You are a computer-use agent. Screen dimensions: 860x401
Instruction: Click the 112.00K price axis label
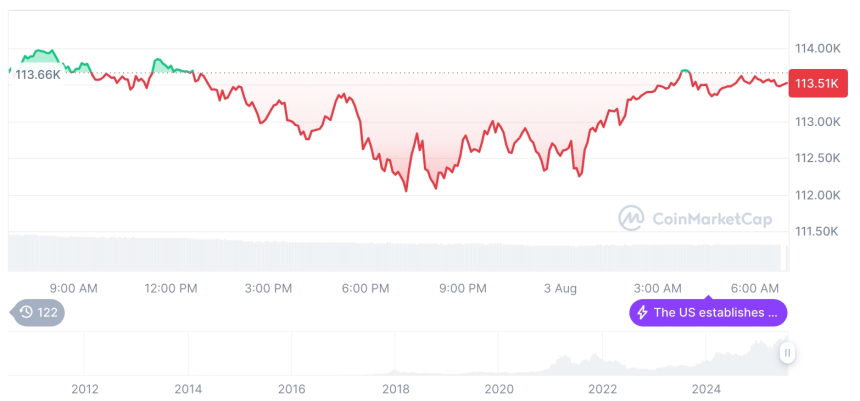[818, 195]
